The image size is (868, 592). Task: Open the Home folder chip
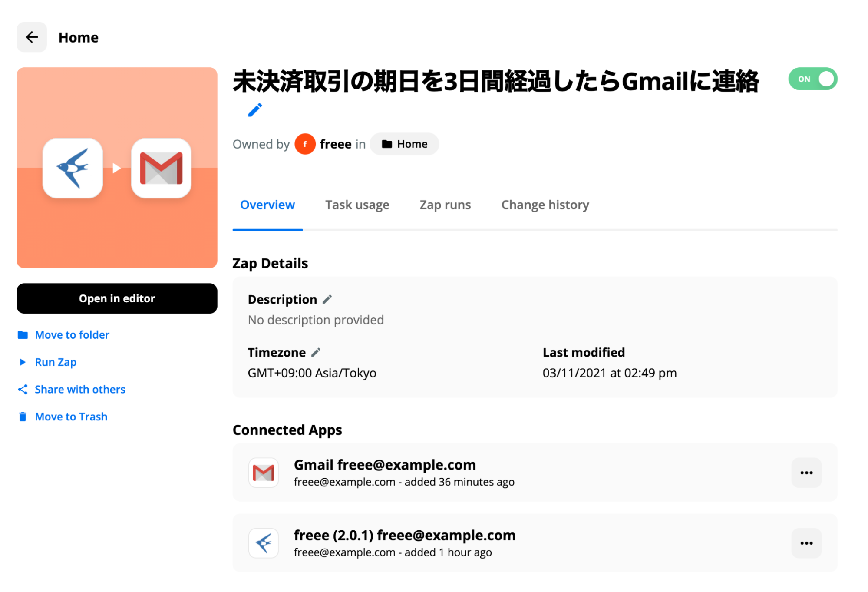pos(404,144)
